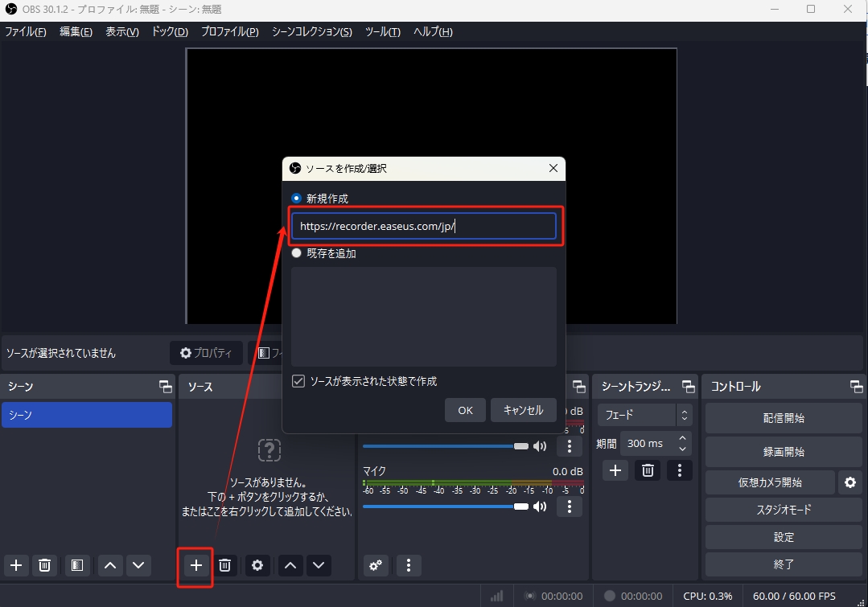Add a new scene with the plus icon

point(15,565)
